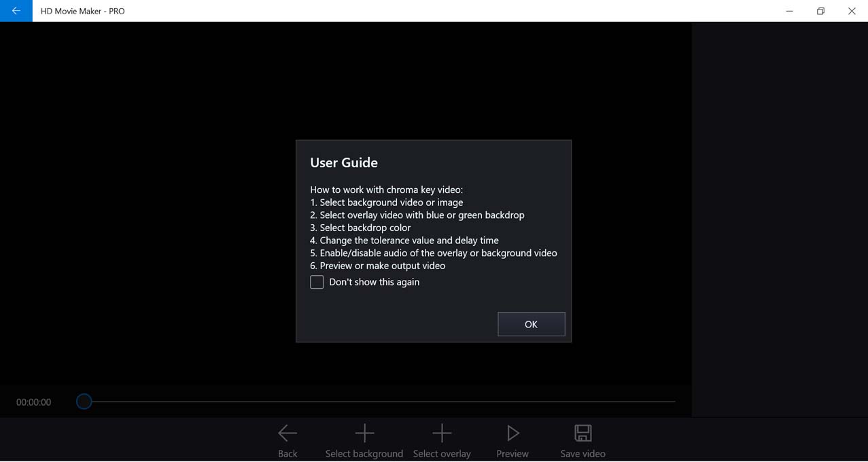Click the 00:00:00 time display

33,402
